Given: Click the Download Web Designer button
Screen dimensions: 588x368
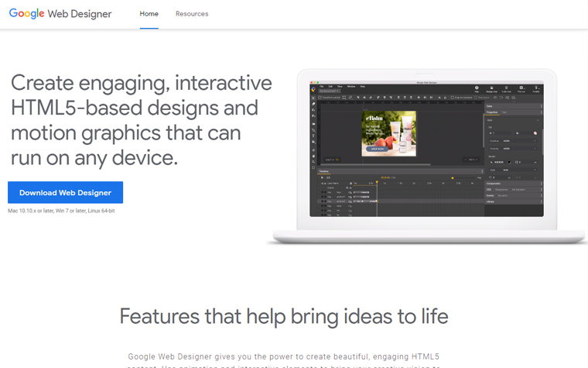Looking at the screenshot, I should coord(65,193).
